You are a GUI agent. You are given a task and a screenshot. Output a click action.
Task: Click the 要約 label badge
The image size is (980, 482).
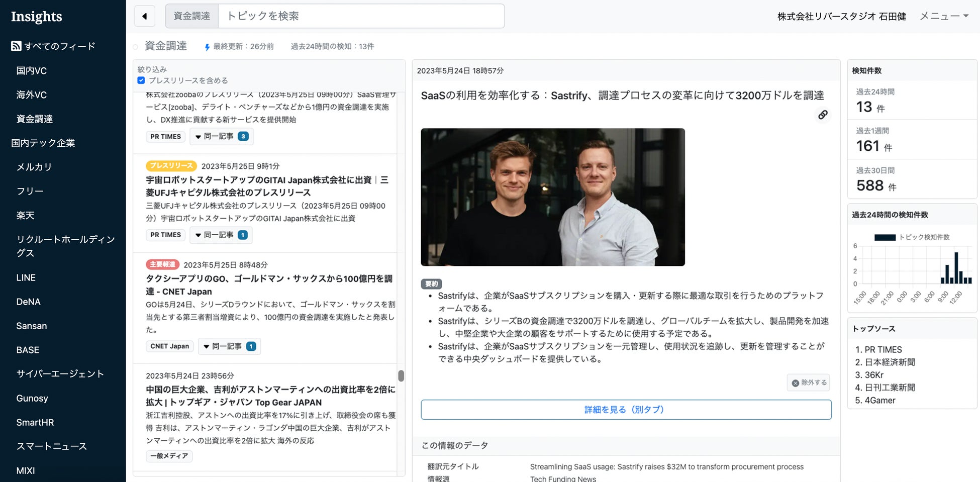tap(431, 284)
